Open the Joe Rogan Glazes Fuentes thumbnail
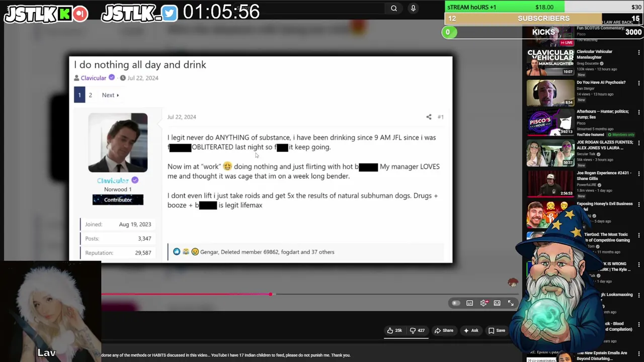This screenshot has height=362, width=644. coord(550,153)
